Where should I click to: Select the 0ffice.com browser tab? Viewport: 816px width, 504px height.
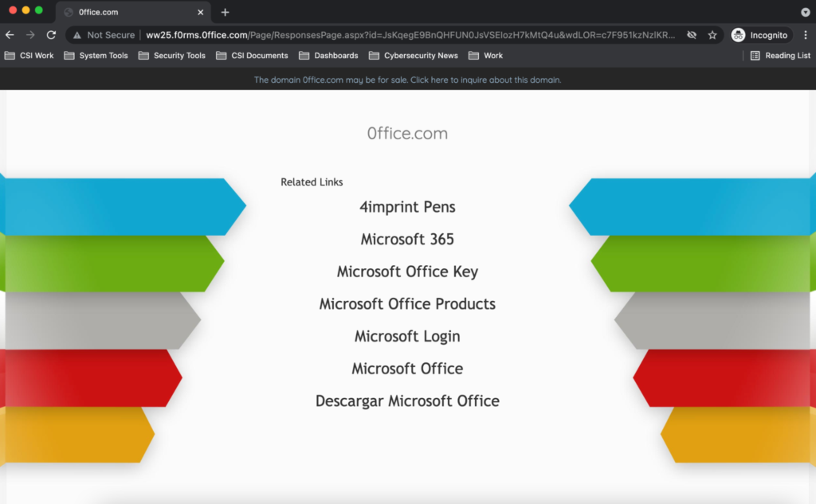(133, 12)
